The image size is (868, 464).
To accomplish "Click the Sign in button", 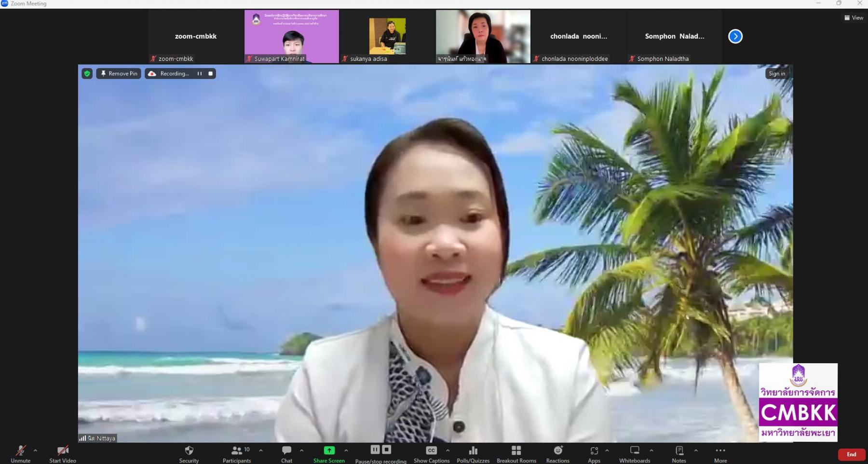I will point(777,73).
